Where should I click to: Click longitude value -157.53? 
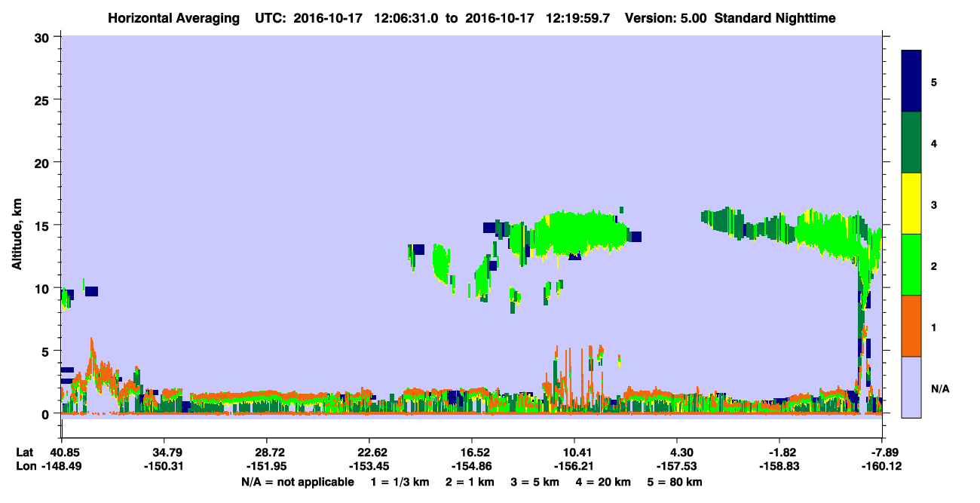pos(678,467)
